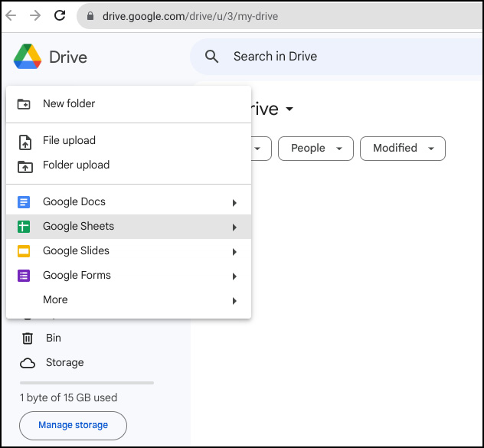Select Google Docs menu item
Screen dimensions: 484x448
129,202
